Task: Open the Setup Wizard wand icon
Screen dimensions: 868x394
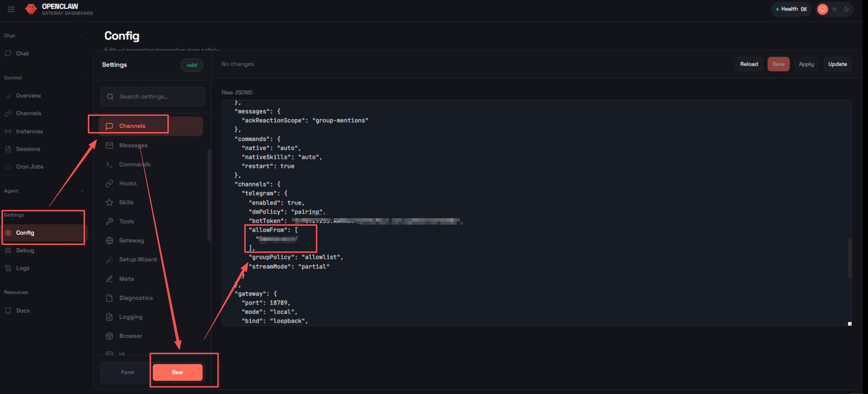Action: pos(109,260)
